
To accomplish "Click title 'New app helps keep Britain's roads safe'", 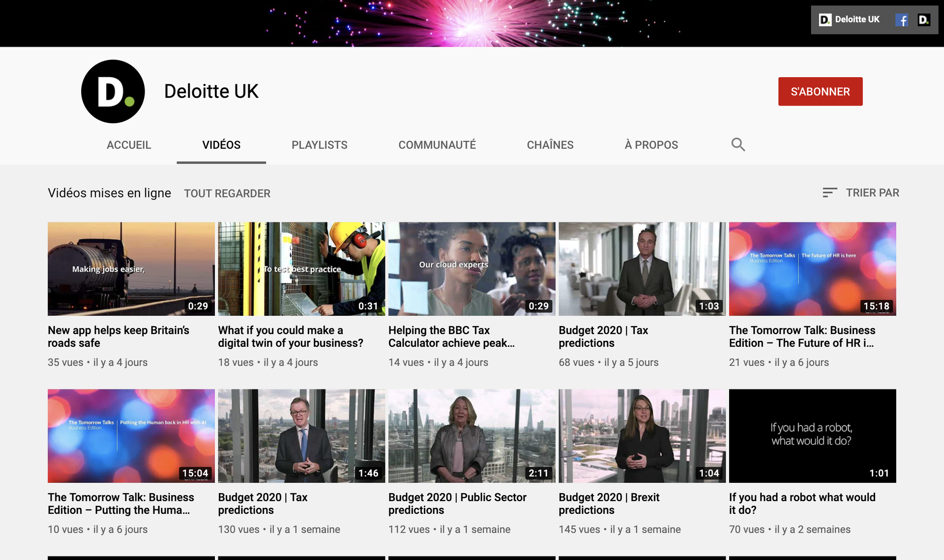I will tap(118, 336).
